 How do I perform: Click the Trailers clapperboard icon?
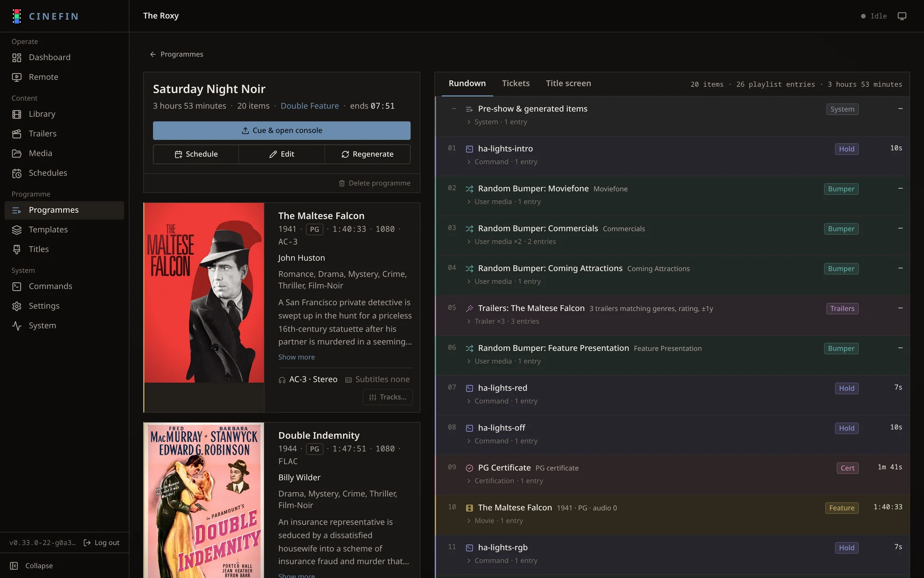pyautogui.click(x=17, y=134)
